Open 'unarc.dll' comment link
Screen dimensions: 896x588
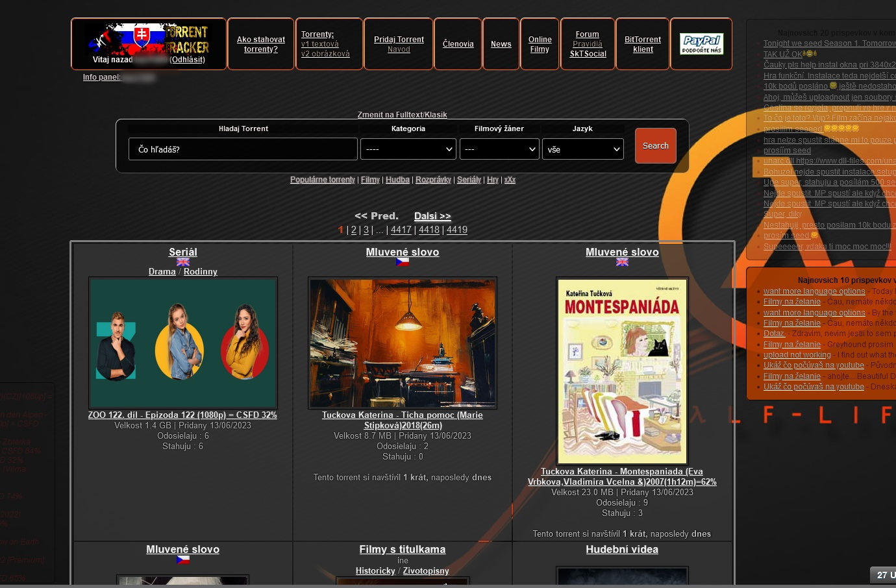click(830, 161)
